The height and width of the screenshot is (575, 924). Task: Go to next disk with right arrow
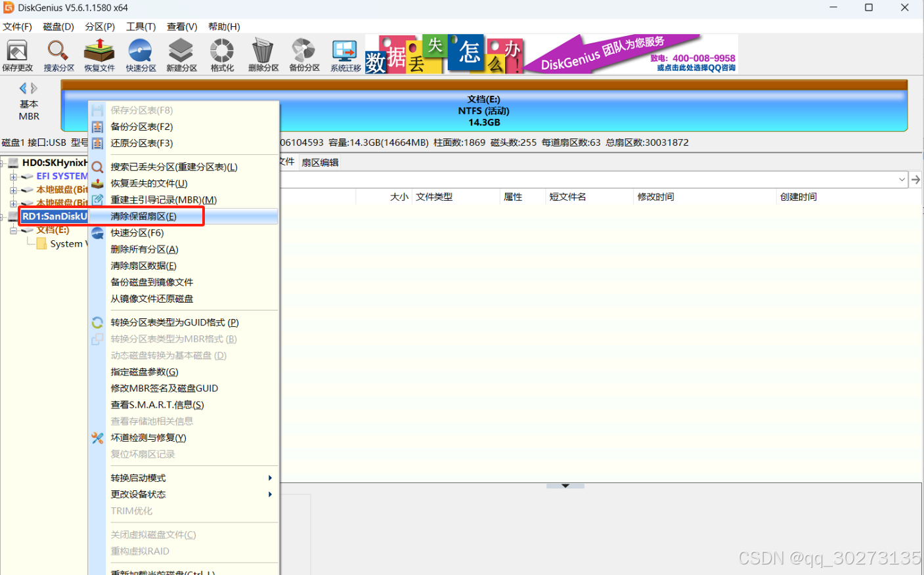click(34, 88)
